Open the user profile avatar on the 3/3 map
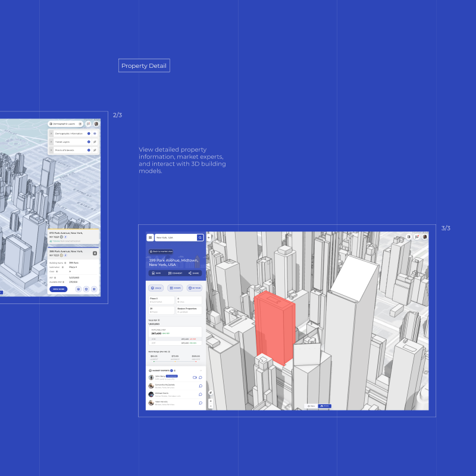The height and width of the screenshot is (476, 476). (x=425, y=236)
